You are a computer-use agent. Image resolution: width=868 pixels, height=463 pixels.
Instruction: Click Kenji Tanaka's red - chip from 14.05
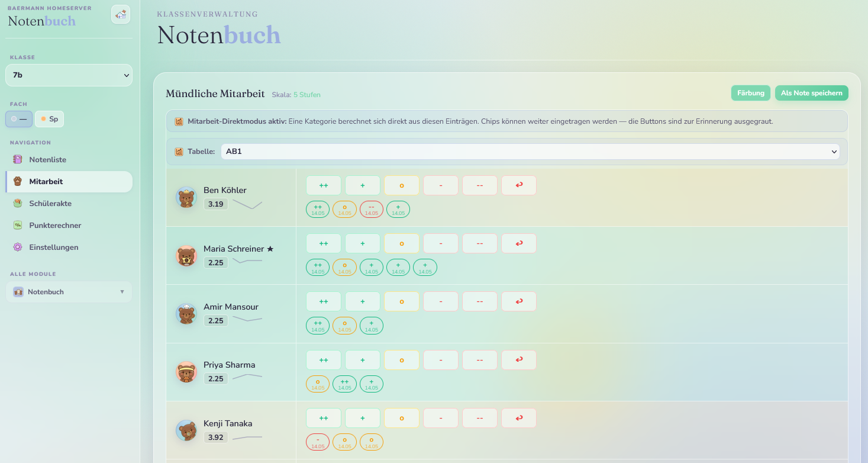click(318, 442)
